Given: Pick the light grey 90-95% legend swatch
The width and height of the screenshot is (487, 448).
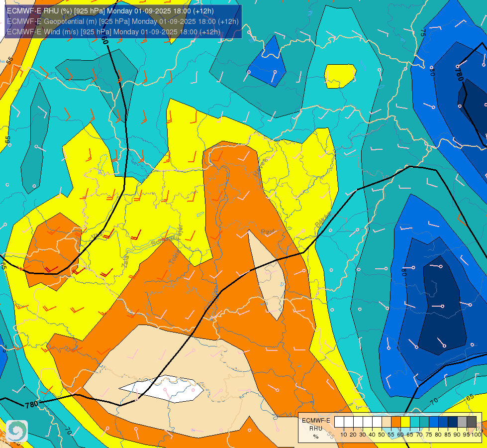Looking at the screenshot, I should [462, 422].
